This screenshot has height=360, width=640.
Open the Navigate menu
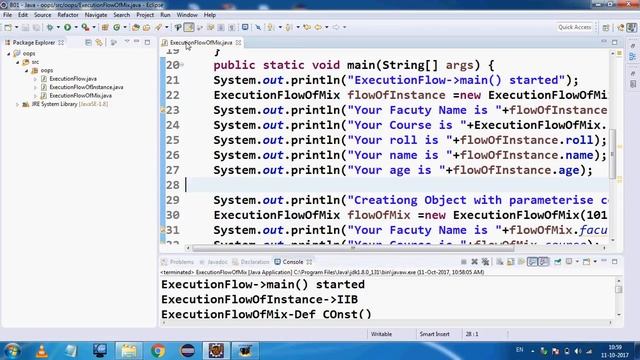coord(96,15)
